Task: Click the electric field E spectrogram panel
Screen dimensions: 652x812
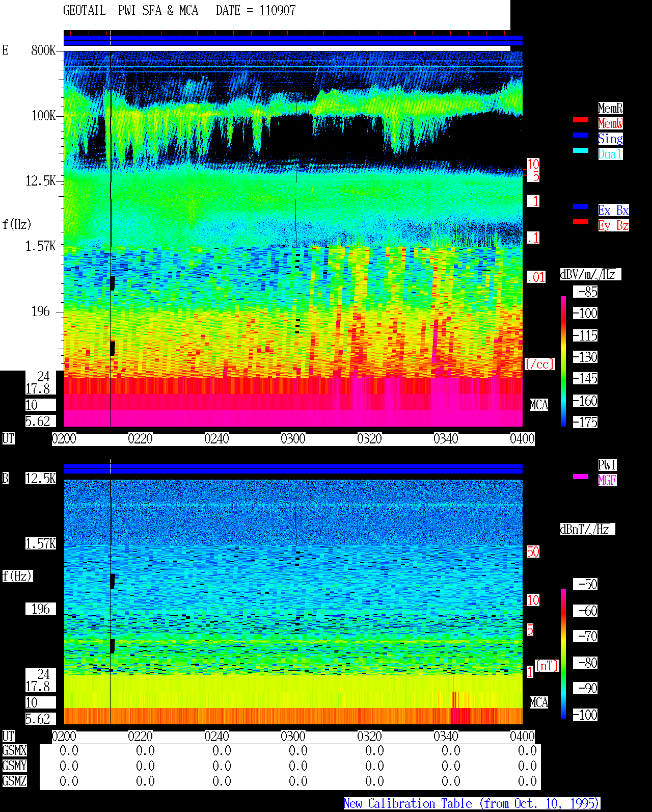Action: coord(293,239)
